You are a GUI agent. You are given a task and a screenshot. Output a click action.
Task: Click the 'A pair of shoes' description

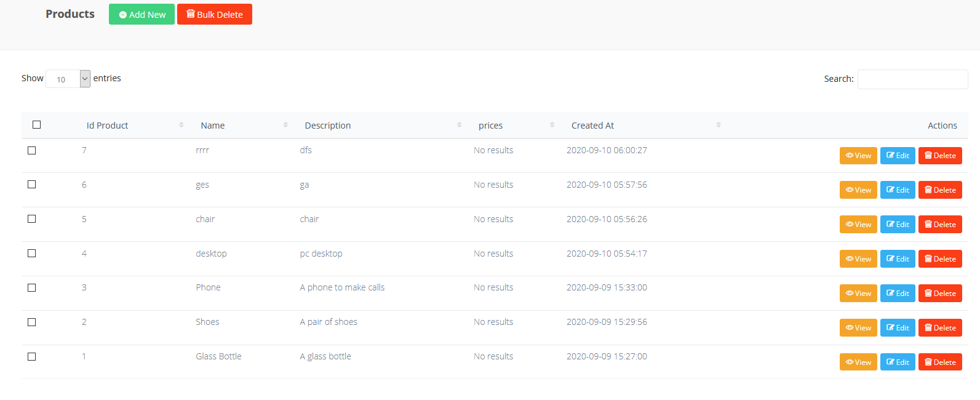click(x=329, y=322)
